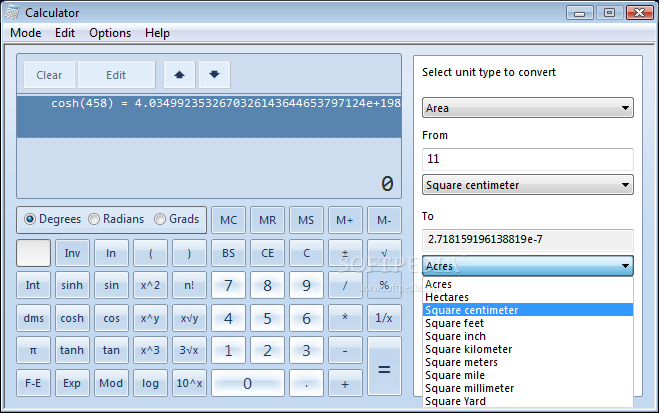Choose Square inch from the unit list

(x=528, y=336)
